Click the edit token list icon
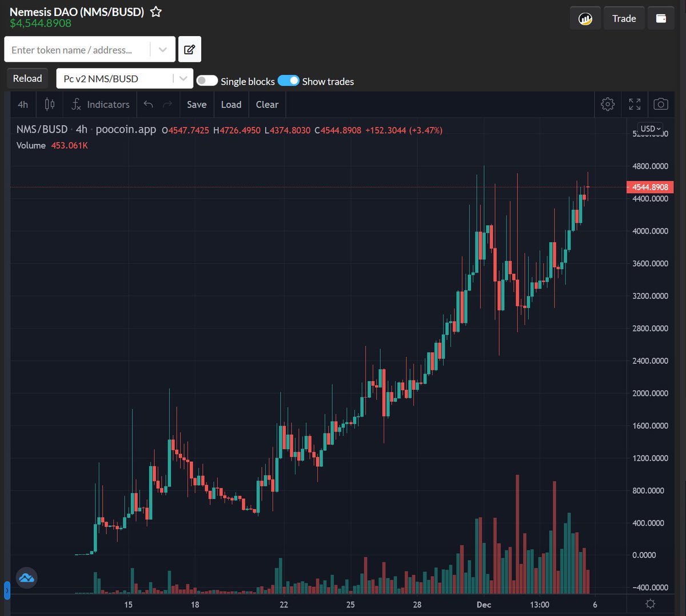This screenshot has width=686, height=616. [190, 50]
